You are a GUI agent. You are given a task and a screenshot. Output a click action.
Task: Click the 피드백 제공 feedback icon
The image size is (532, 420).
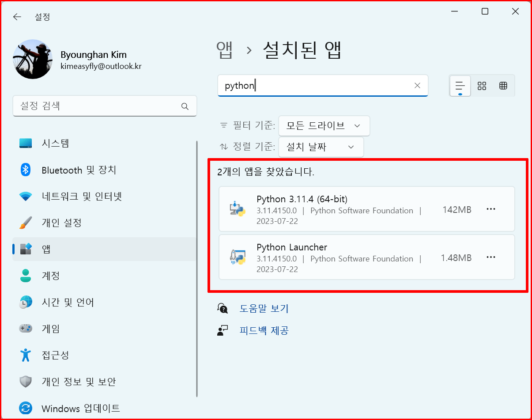223,330
